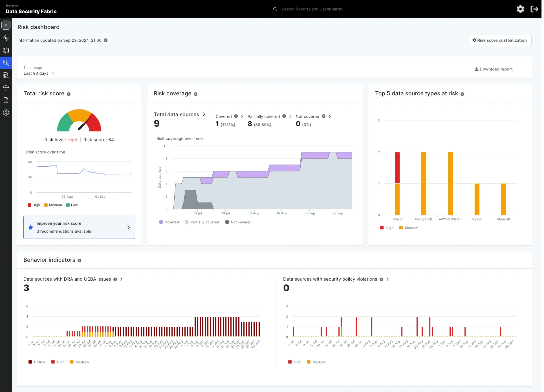Expand Total data sources details with the chevron
The image size is (544, 392).
[x=204, y=114]
